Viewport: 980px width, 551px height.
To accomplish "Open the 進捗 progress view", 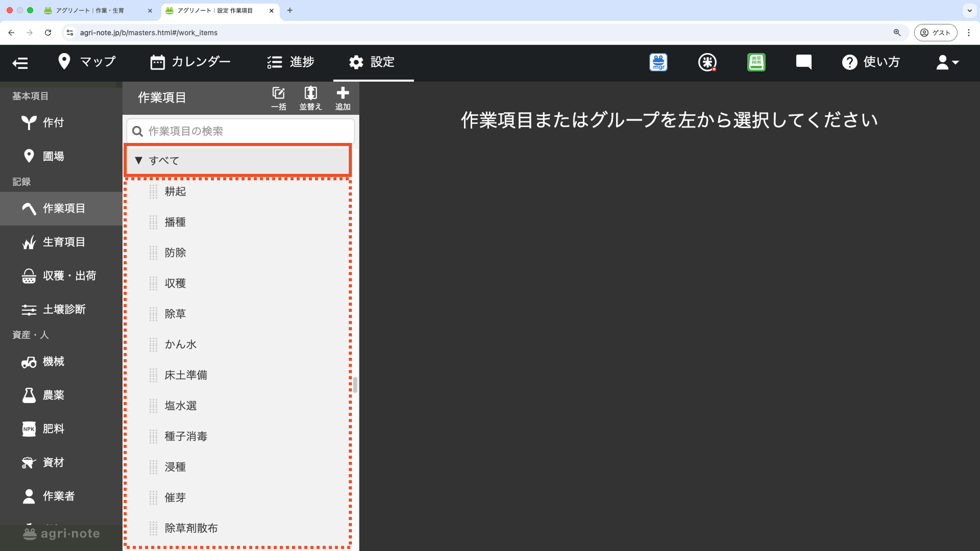I will pos(291,62).
